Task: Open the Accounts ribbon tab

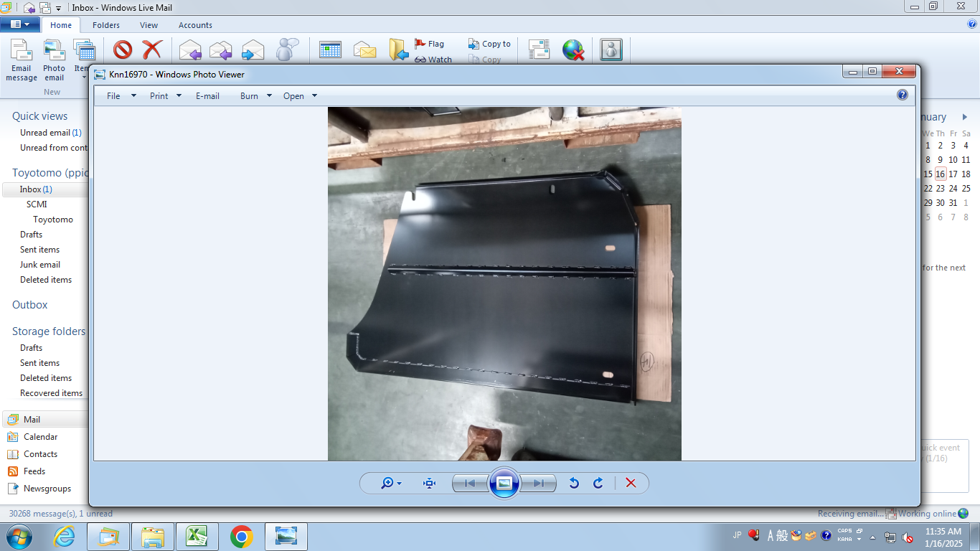Action: 195,25
